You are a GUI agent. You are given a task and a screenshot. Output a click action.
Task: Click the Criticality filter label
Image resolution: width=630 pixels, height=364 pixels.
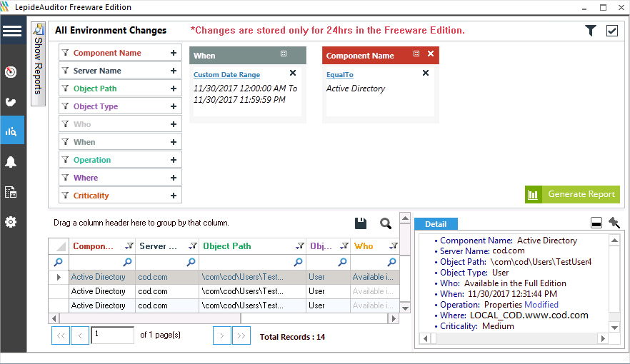point(91,196)
